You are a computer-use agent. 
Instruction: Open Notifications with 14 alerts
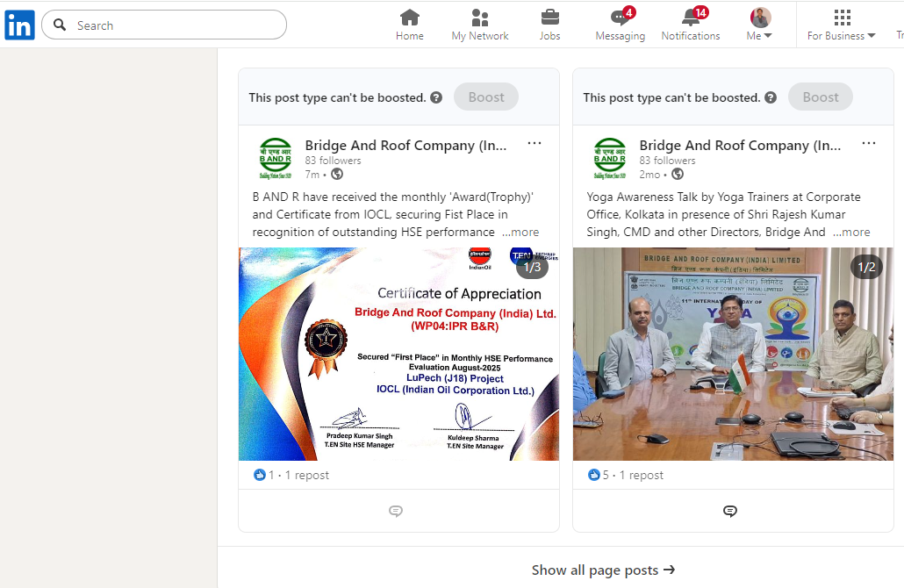[690, 25]
